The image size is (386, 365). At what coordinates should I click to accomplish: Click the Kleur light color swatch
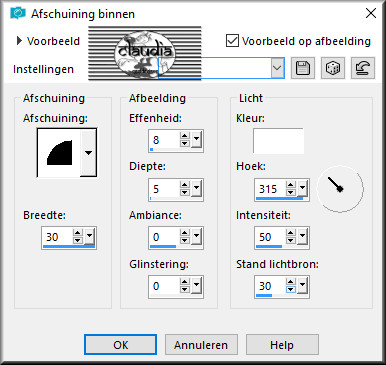278,141
